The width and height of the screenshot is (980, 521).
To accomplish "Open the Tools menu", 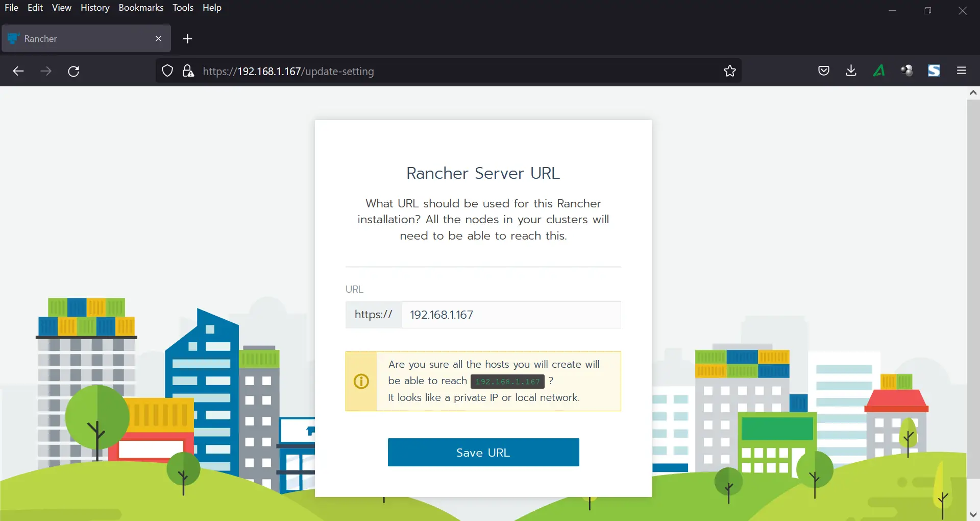I will 183,8.
